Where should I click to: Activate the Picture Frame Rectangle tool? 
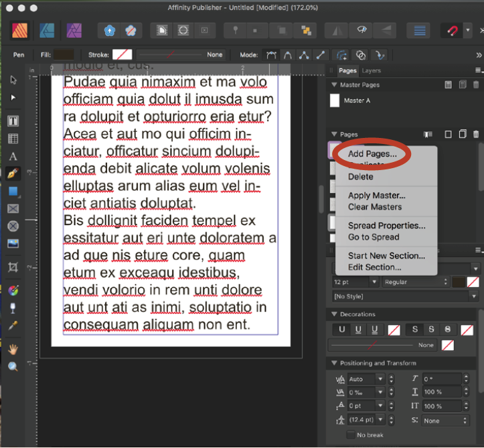pyautogui.click(x=13, y=208)
